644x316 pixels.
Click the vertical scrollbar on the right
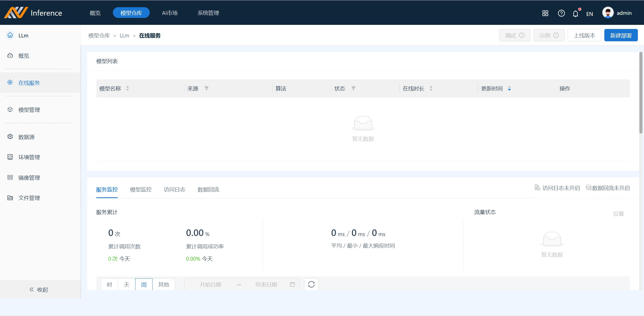coord(640,93)
